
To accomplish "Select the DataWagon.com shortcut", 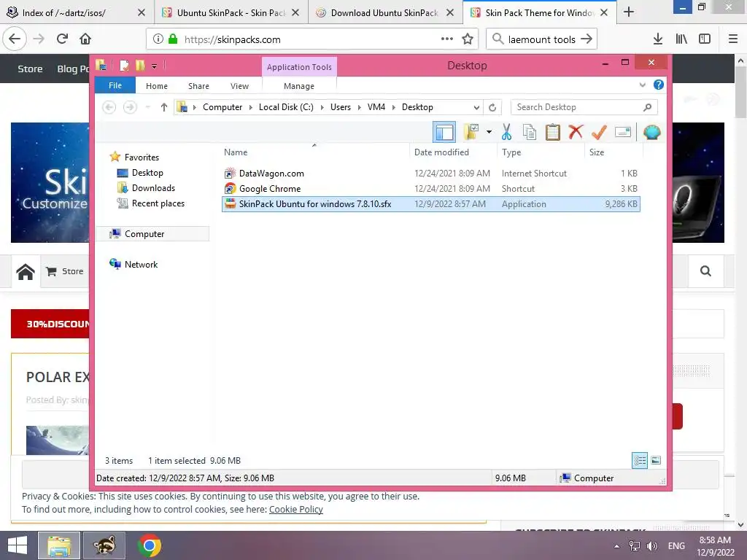I will (271, 174).
